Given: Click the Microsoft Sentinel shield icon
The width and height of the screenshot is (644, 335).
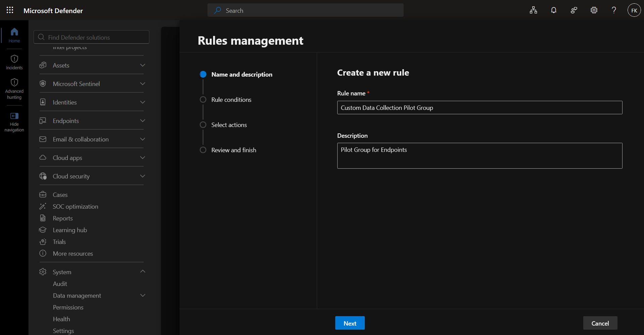Looking at the screenshot, I should 43,84.
